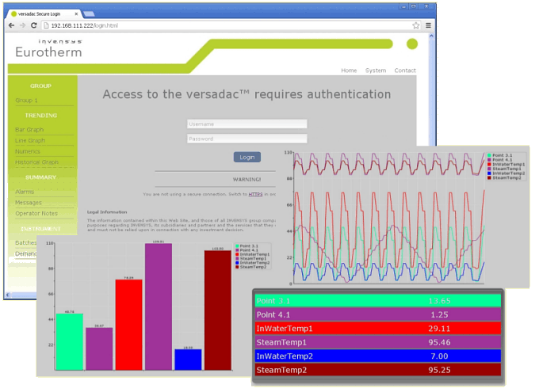539x392 pixels.
Task: Click the Username input field
Action: [247, 124]
